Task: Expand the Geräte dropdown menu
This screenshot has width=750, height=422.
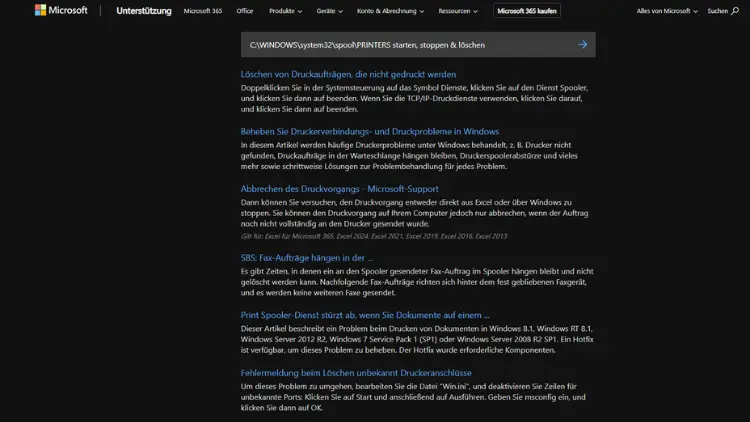Action: (329, 11)
